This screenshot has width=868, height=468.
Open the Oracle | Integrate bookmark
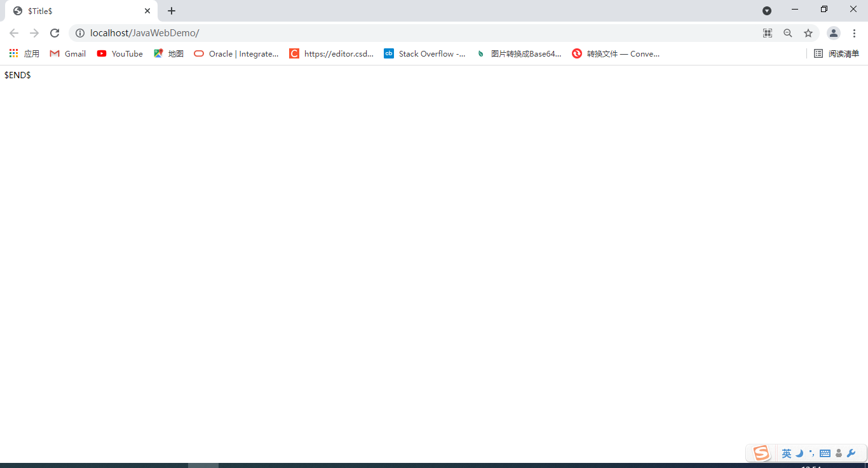(236, 54)
